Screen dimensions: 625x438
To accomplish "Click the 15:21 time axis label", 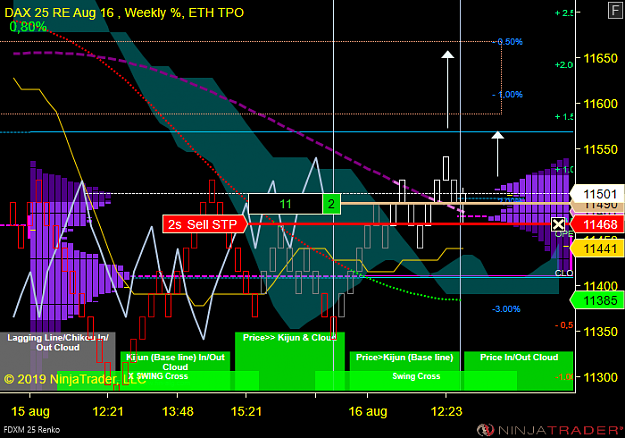I will pyautogui.click(x=246, y=411).
